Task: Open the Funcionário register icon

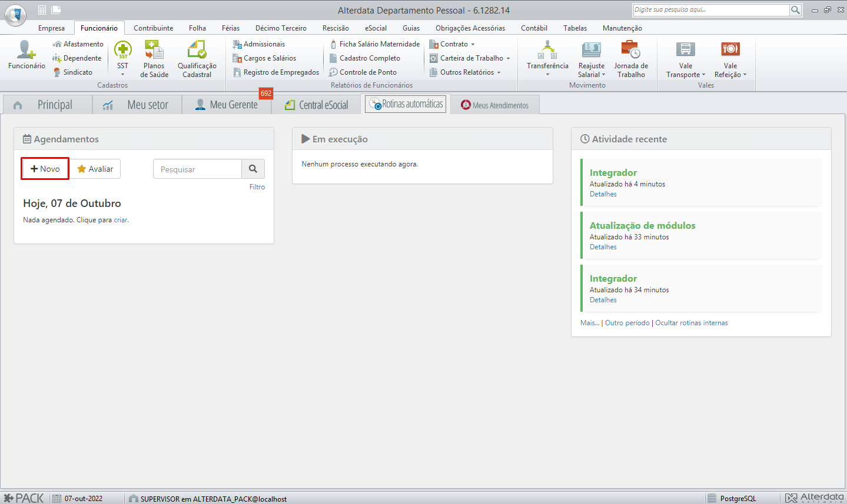Action: coord(26,54)
